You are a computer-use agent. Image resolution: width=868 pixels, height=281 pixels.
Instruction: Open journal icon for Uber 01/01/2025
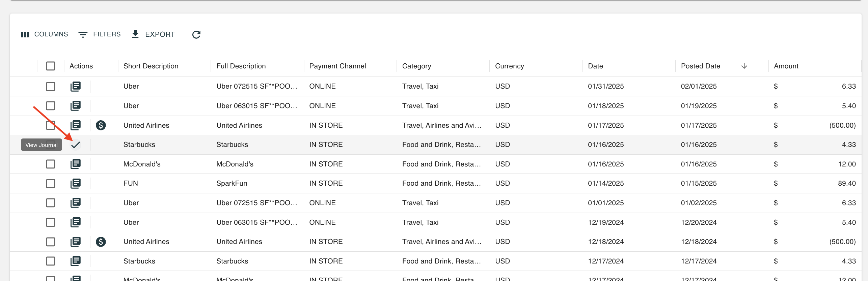point(76,203)
